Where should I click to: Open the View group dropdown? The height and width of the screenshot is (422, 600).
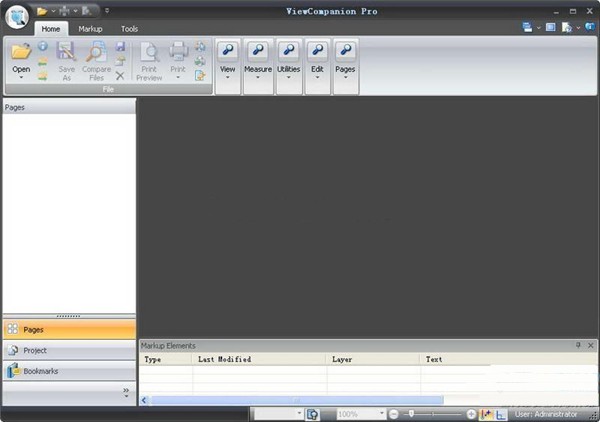coord(228,78)
